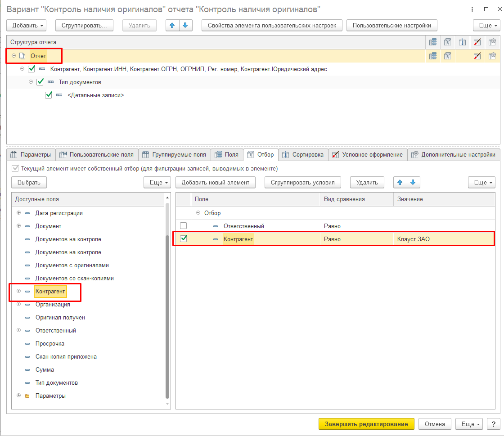Click Сгруппировать условия button
The width and height of the screenshot is (504, 436).
tap(303, 183)
